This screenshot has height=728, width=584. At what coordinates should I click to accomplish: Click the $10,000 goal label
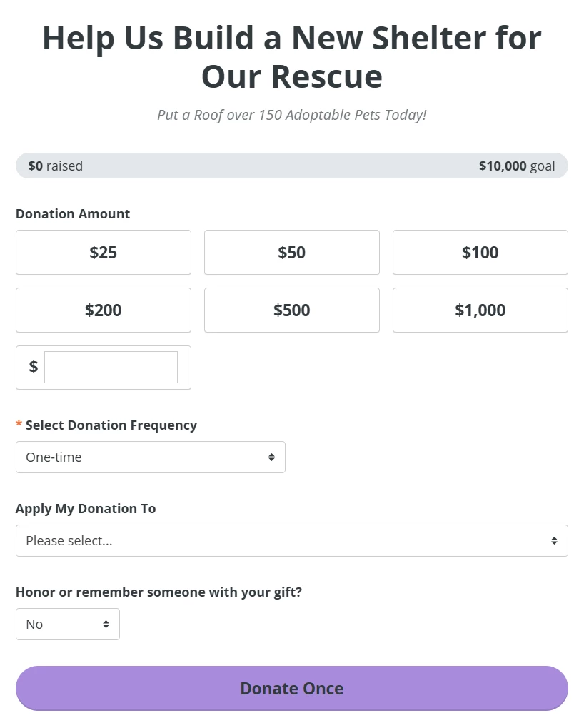(516, 166)
